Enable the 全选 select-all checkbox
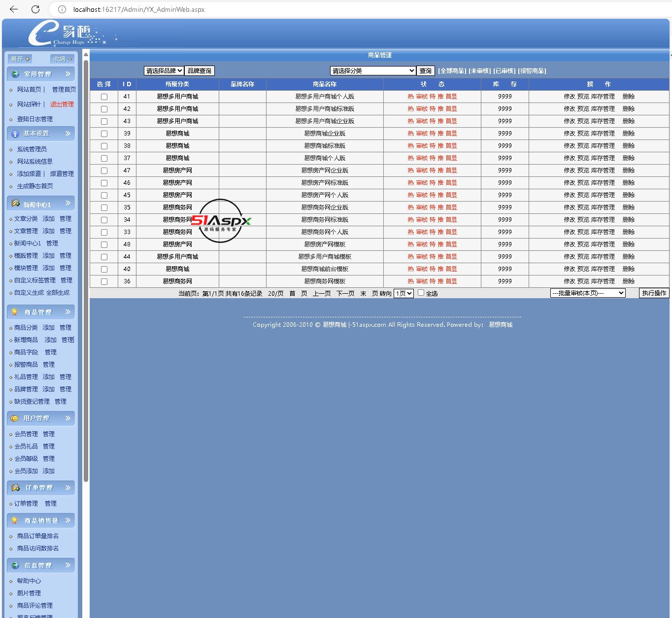Image resolution: width=672 pixels, height=618 pixels. 421,293
